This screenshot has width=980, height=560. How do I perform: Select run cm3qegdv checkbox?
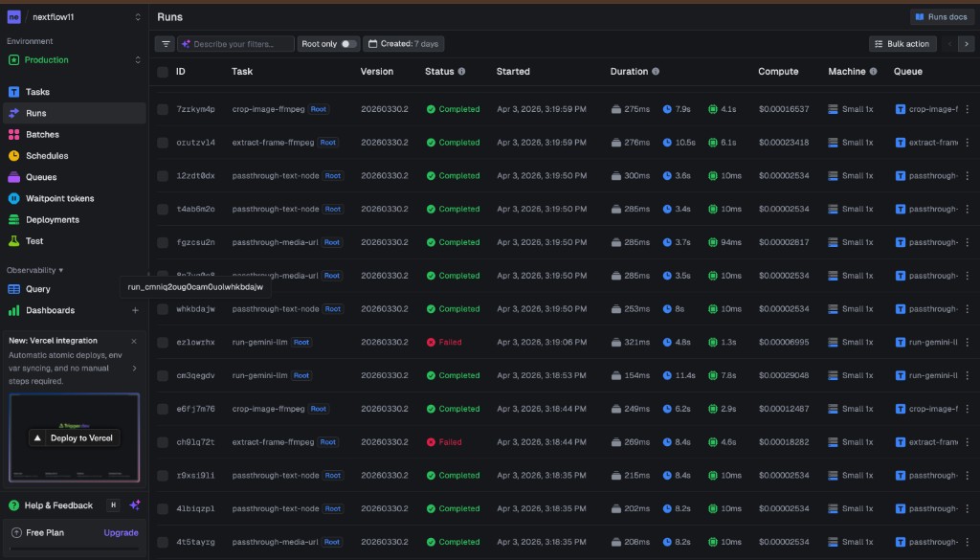(163, 375)
